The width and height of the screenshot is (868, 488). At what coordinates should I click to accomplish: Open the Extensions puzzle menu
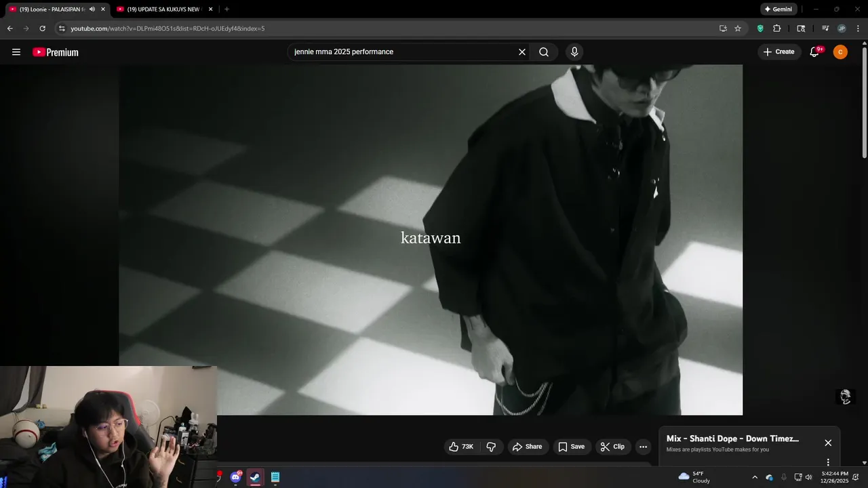[x=777, y=28]
